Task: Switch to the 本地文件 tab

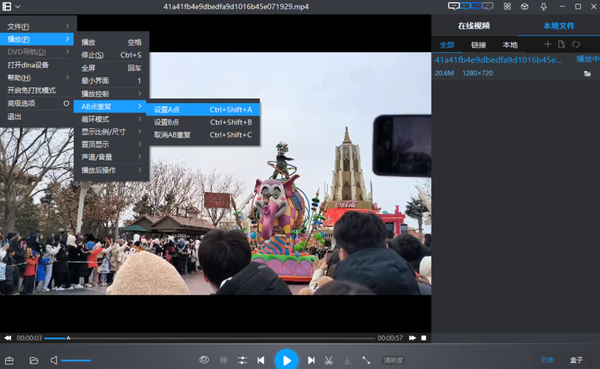Action: click(x=559, y=26)
